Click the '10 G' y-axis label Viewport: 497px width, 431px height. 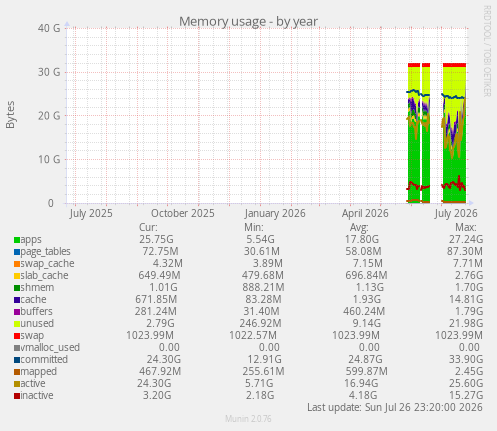coord(49,160)
